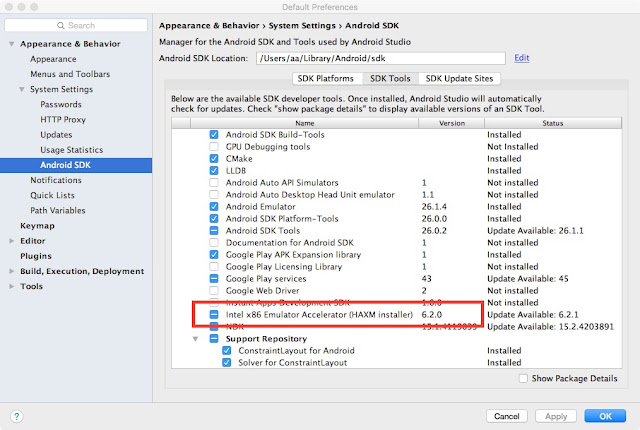Toggle Android SDK Tools update checkbox
Viewport: 640px width, 430px height.
tap(214, 231)
